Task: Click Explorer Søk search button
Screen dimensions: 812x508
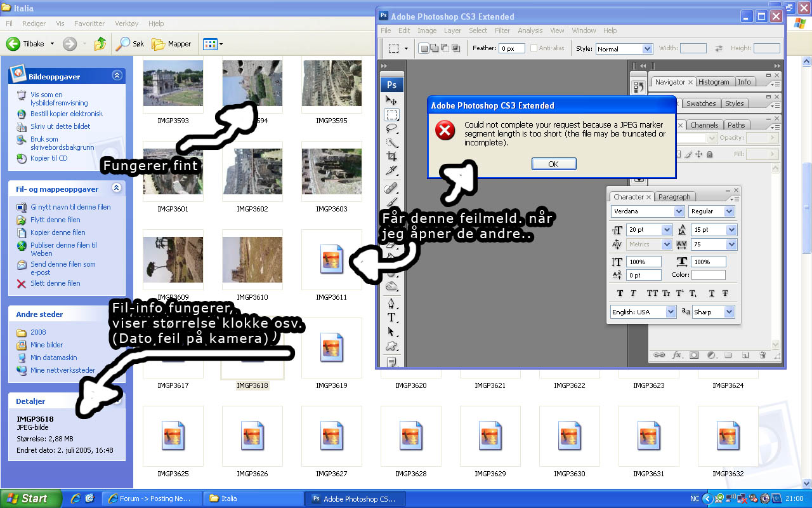Action: click(131, 44)
